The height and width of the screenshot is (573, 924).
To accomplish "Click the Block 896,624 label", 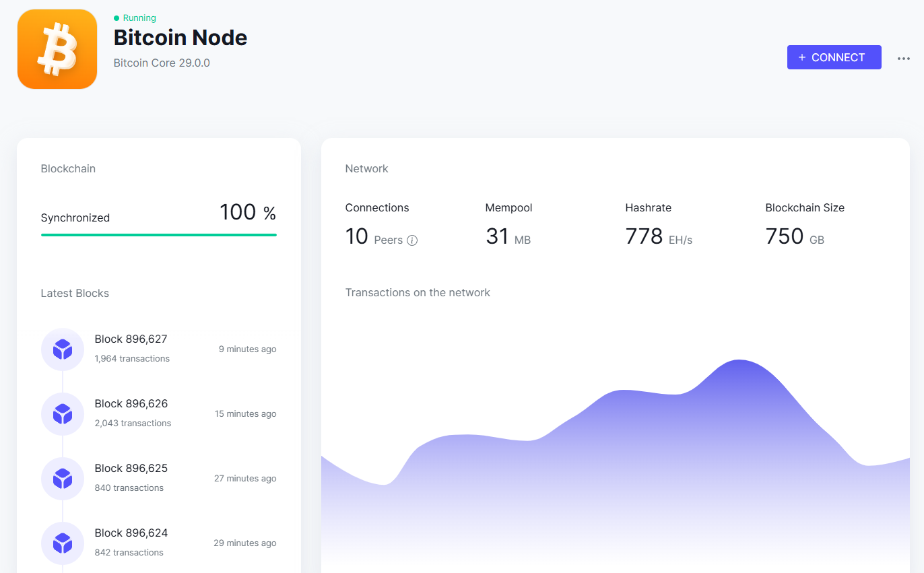I will pyautogui.click(x=131, y=533).
